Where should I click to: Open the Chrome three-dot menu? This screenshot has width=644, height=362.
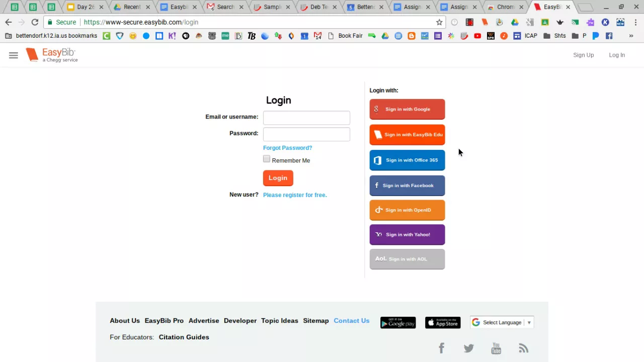pyautogui.click(x=635, y=22)
